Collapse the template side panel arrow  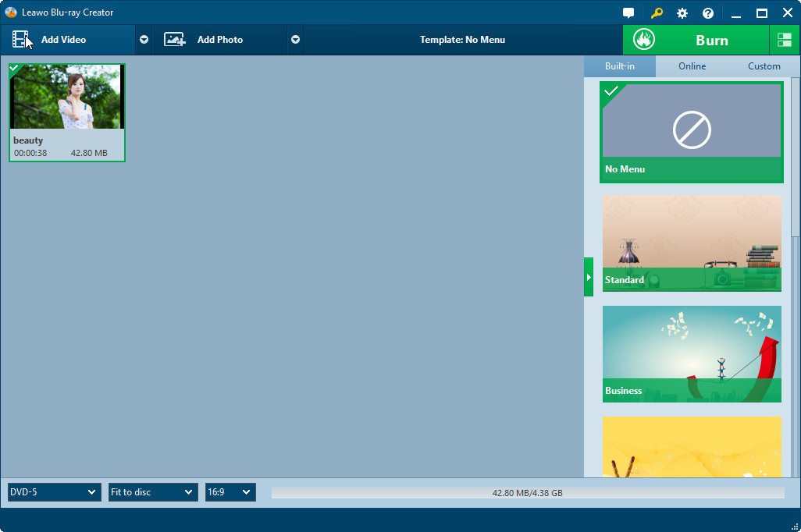589,277
